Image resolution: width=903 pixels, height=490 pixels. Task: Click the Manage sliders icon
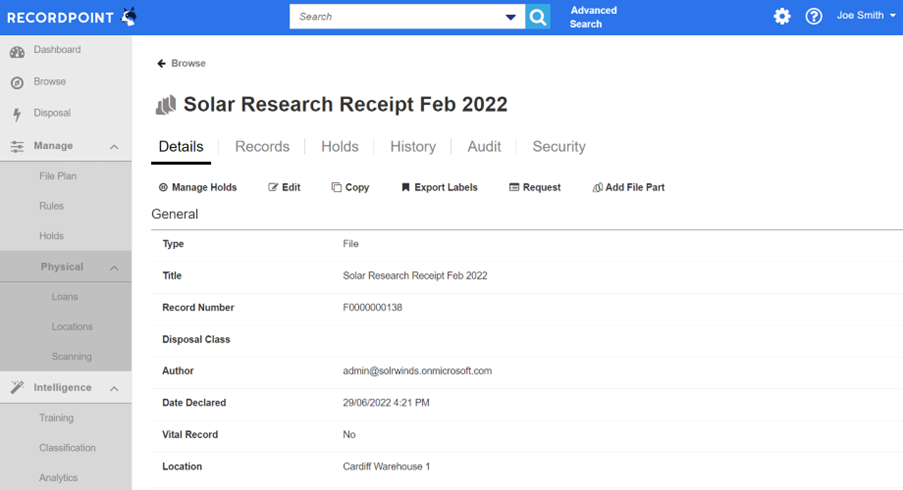[17, 147]
